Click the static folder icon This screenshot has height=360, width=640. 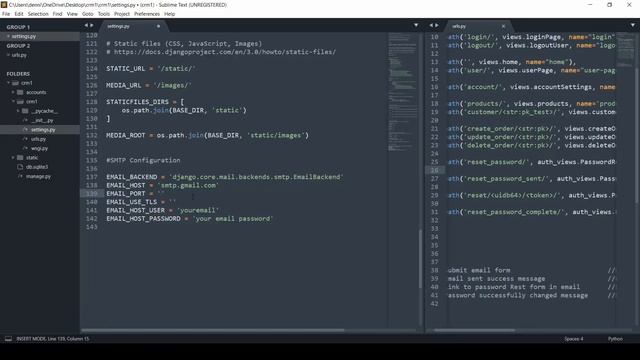pos(20,158)
